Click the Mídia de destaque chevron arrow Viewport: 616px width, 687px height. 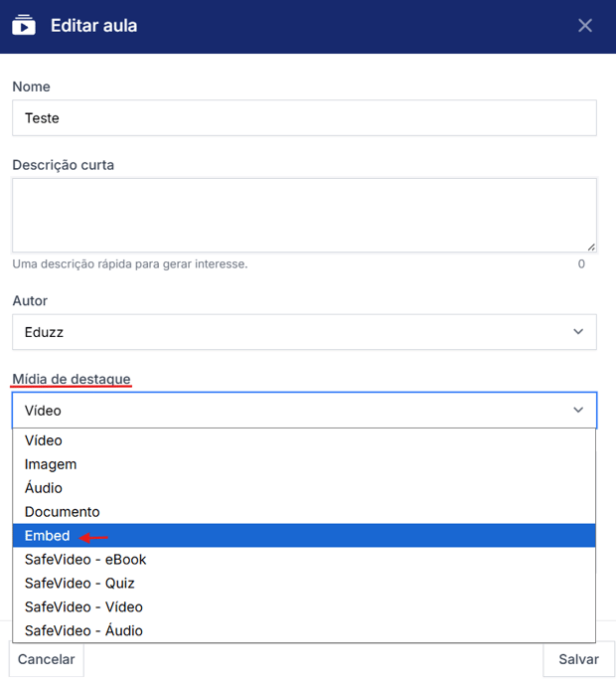click(x=578, y=410)
